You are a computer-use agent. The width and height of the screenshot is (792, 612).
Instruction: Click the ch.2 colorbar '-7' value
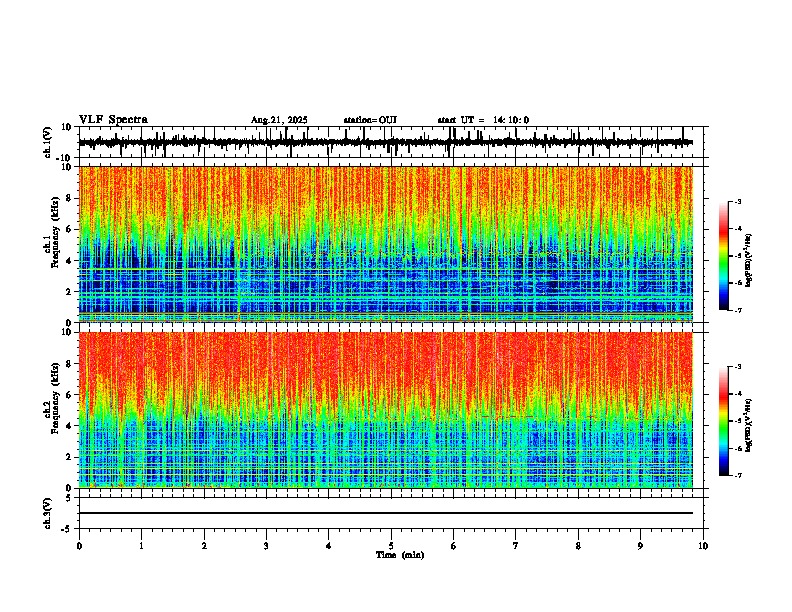click(x=737, y=476)
